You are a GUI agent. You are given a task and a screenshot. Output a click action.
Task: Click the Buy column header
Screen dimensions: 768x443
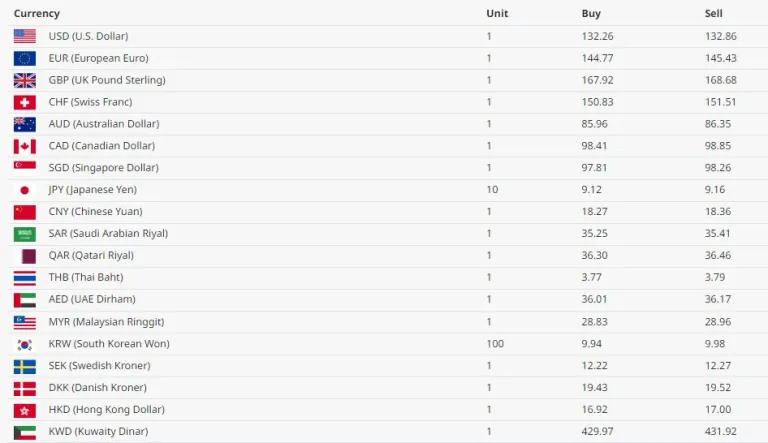[591, 14]
